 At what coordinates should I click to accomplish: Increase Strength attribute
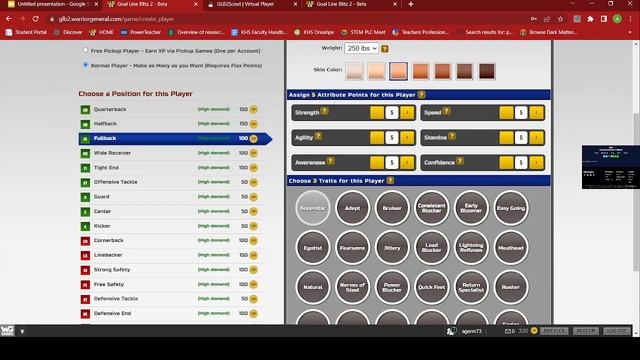pyautogui.click(x=407, y=113)
